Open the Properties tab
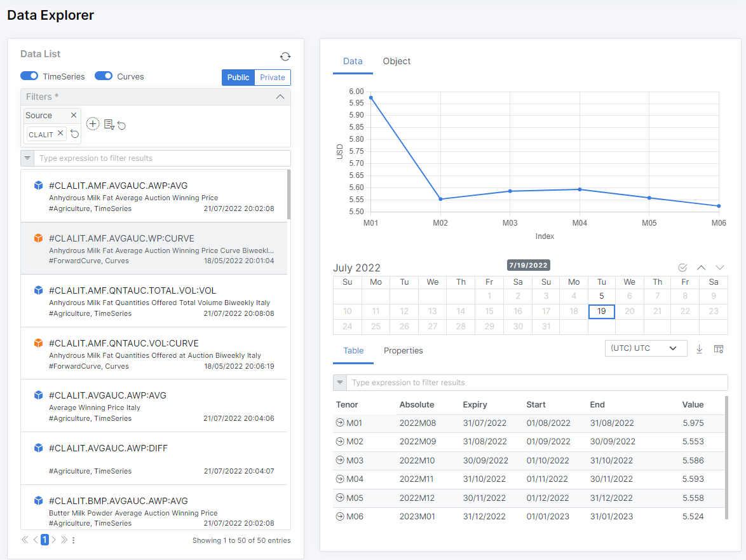Viewport: 746px width, 560px height. (x=403, y=351)
